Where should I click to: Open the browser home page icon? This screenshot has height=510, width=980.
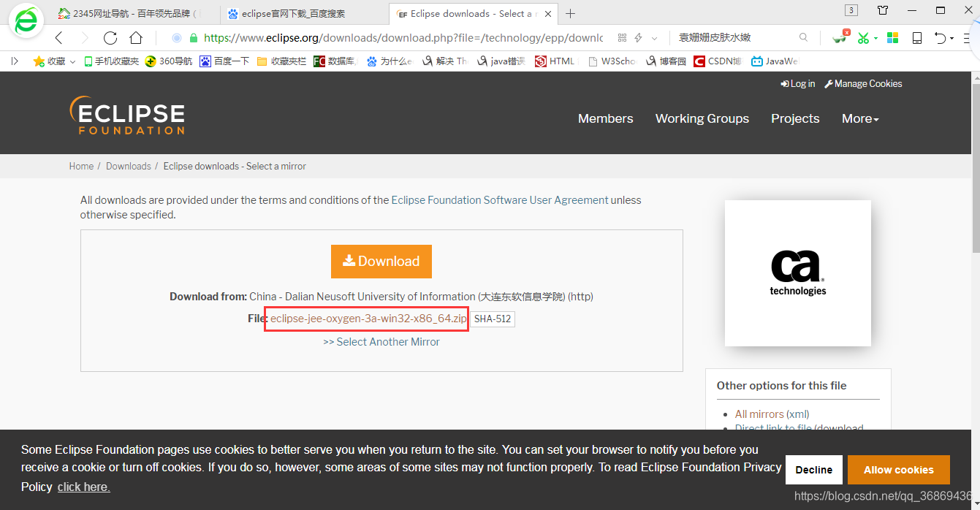point(136,38)
